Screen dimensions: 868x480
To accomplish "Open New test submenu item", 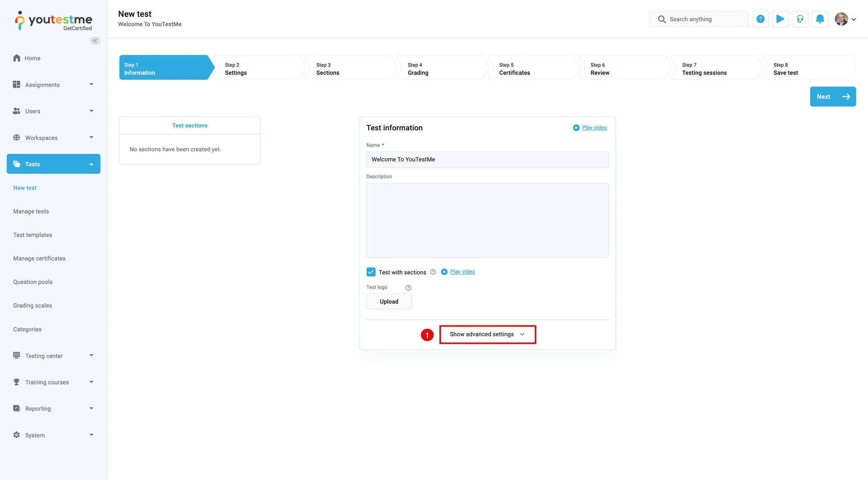I will pyautogui.click(x=25, y=188).
